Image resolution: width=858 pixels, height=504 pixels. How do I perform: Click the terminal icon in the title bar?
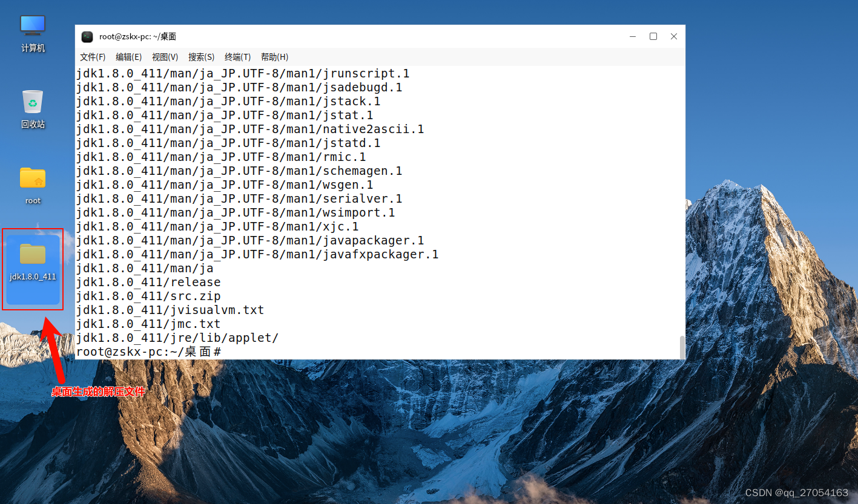[87, 36]
